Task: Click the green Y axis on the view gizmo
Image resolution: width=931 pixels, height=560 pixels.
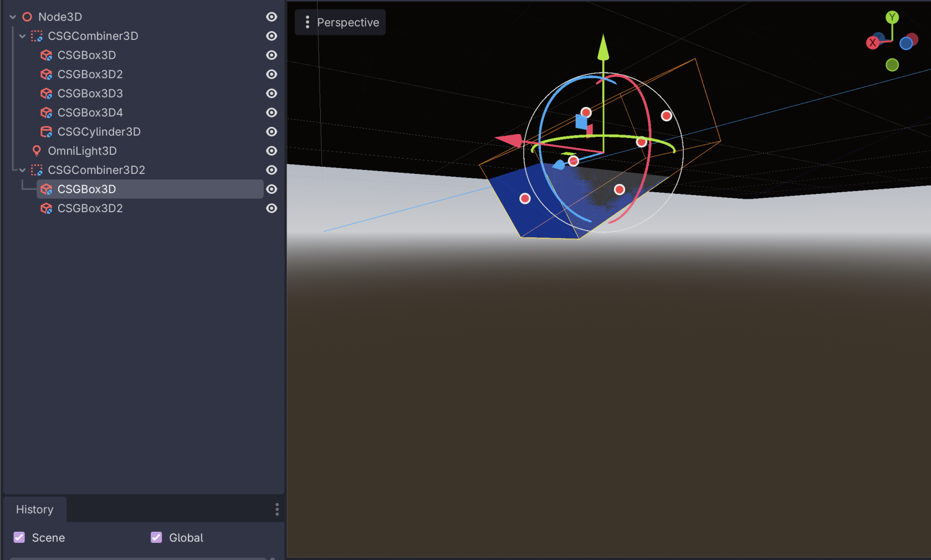Action: [892, 17]
